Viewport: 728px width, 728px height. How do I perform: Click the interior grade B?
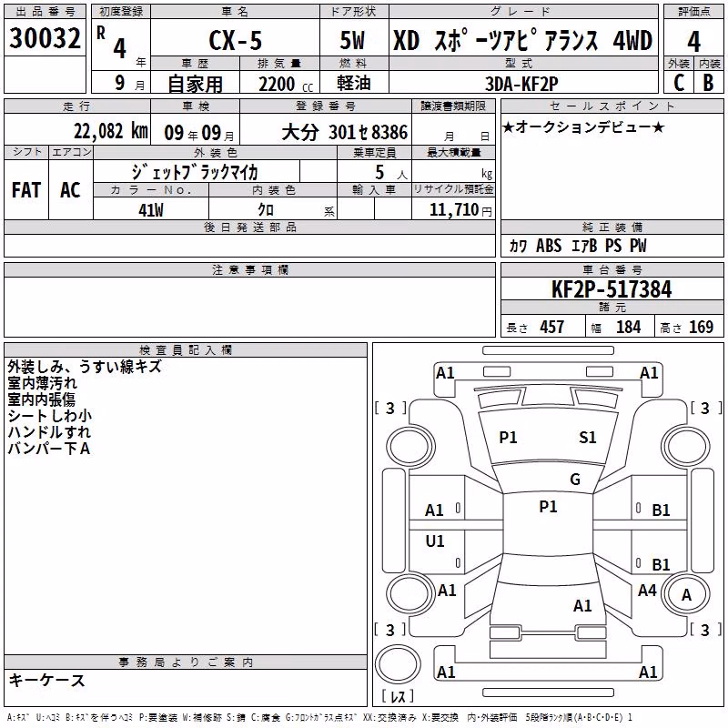click(x=708, y=83)
